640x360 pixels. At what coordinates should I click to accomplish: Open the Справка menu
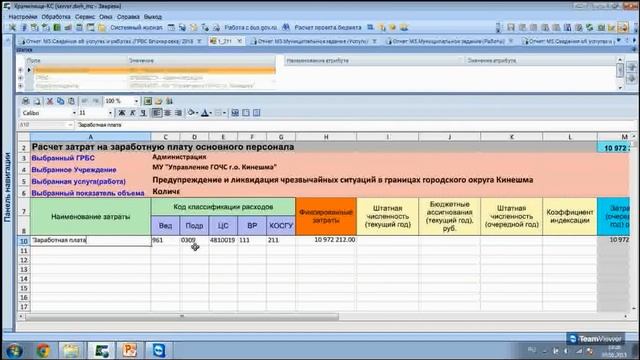128,17
